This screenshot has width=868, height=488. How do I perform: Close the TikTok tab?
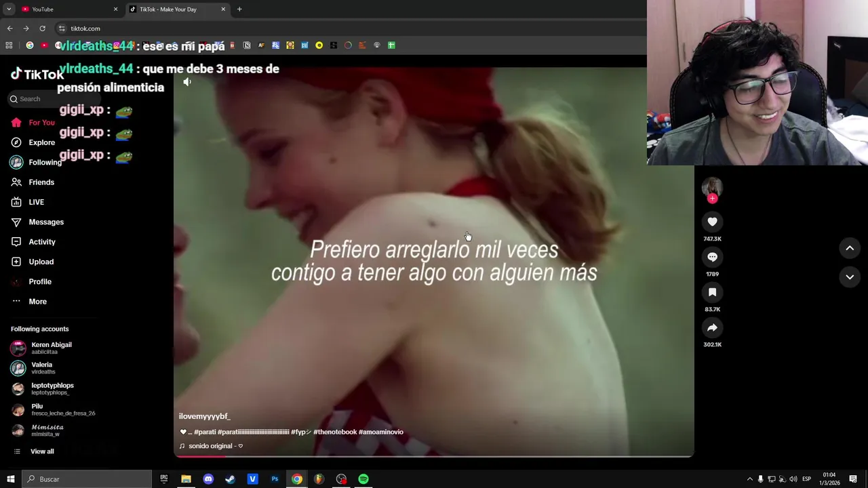pyautogui.click(x=223, y=9)
